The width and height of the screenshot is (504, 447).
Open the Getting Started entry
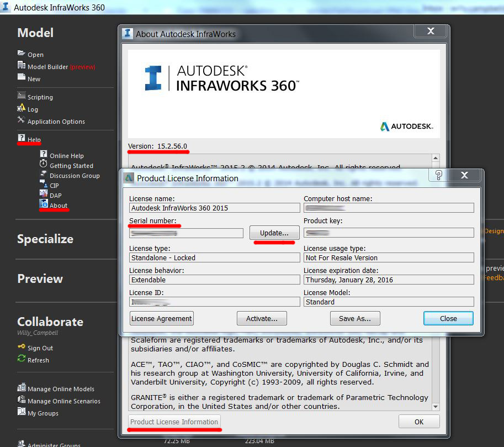click(71, 166)
